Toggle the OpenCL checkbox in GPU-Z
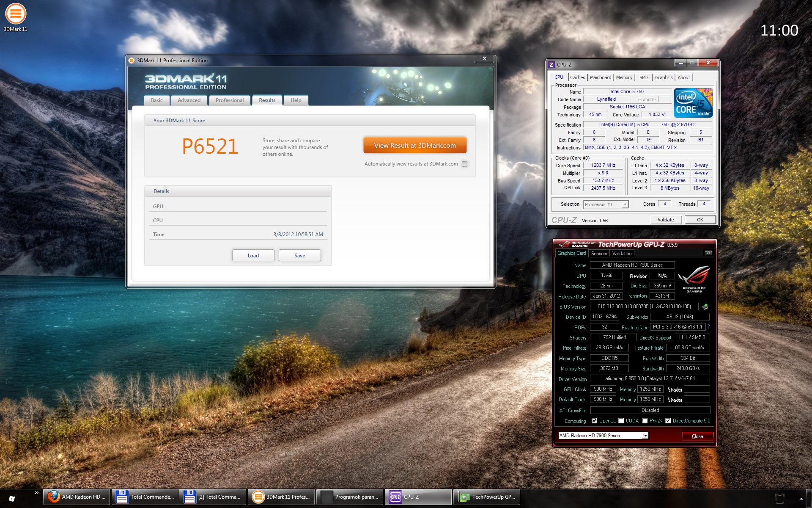The image size is (812, 508). tap(595, 421)
